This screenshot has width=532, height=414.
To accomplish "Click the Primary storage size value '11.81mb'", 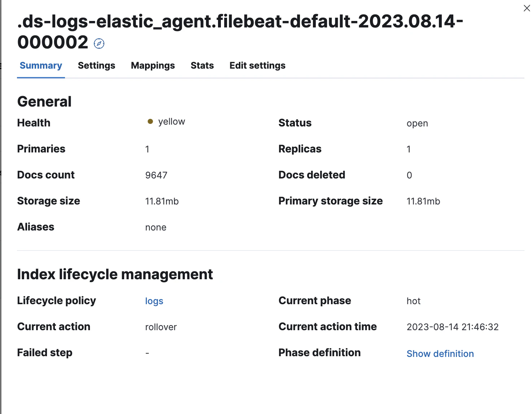I will [423, 202].
